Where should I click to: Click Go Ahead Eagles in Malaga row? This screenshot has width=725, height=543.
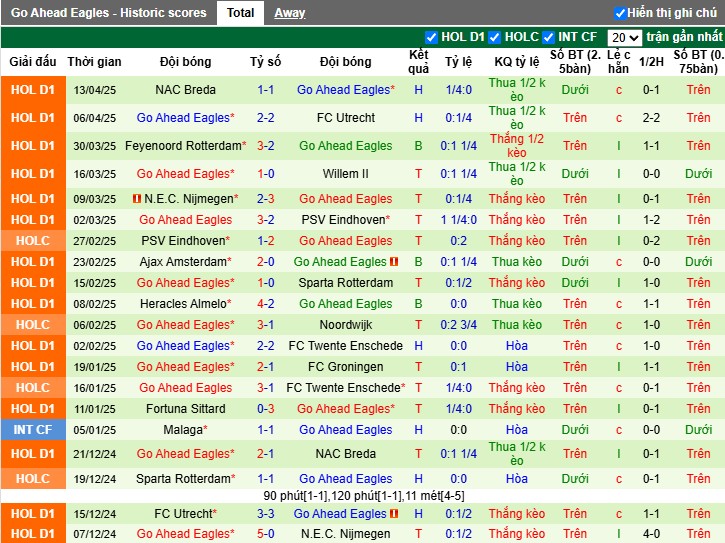click(x=345, y=430)
